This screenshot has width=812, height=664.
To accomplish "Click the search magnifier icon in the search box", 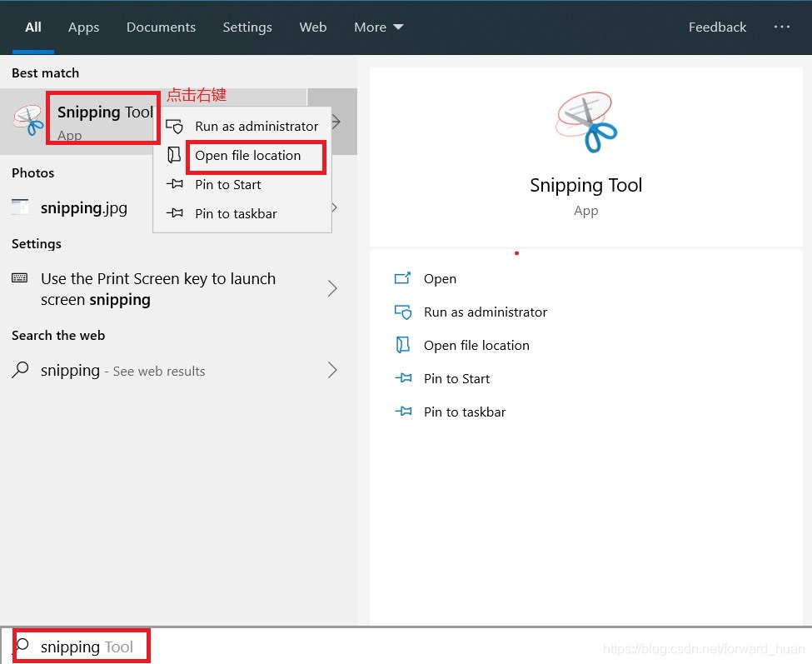I will coord(22,646).
